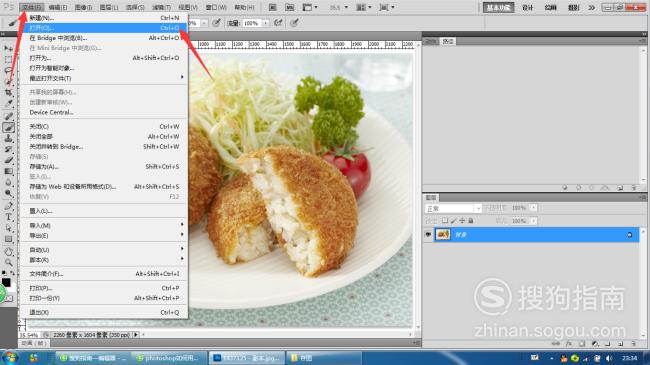This screenshot has width=650, height=365.
Task: Select the History Brush tool
Action: pos(8,149)
